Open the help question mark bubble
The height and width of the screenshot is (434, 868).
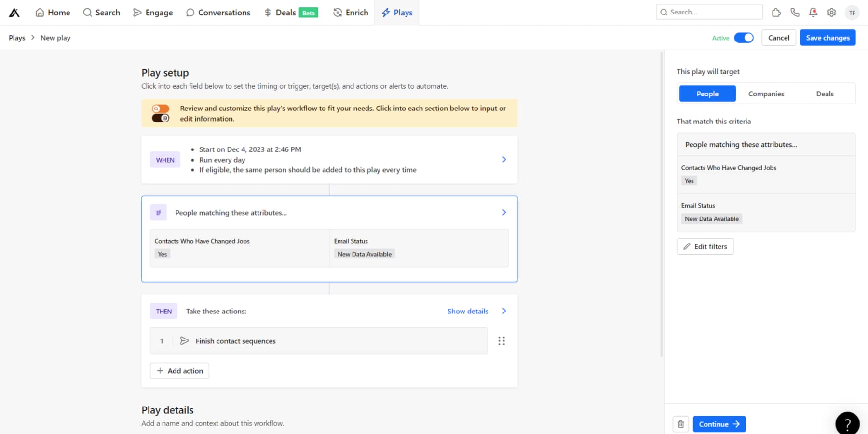pos(847,424)
